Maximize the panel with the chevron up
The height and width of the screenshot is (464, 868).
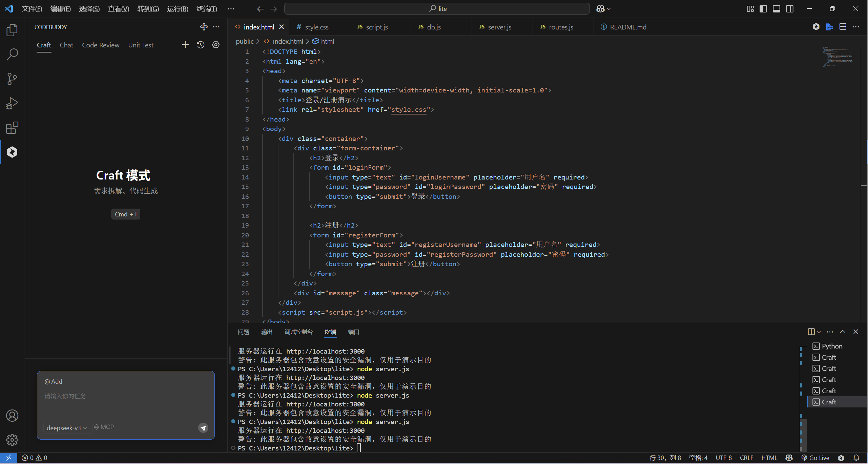[843, 332]
